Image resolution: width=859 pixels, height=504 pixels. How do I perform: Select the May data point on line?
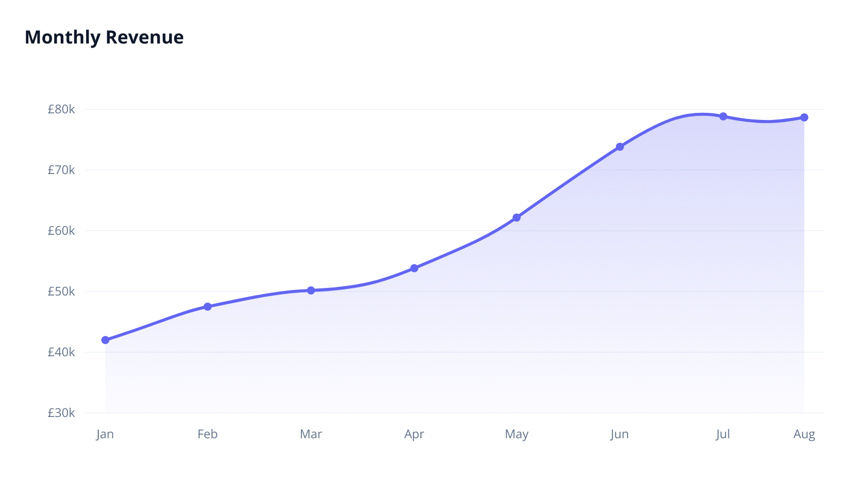(517, 218)
